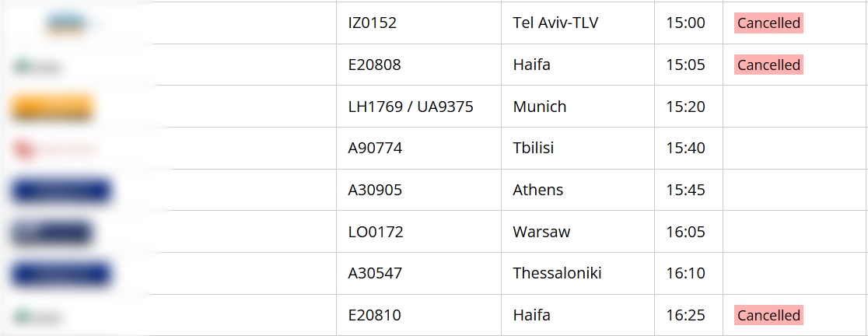Screen dimensions: 868x336
Task: Select blue airline logo for Athens flight
Action: click(x=61, y=191)
